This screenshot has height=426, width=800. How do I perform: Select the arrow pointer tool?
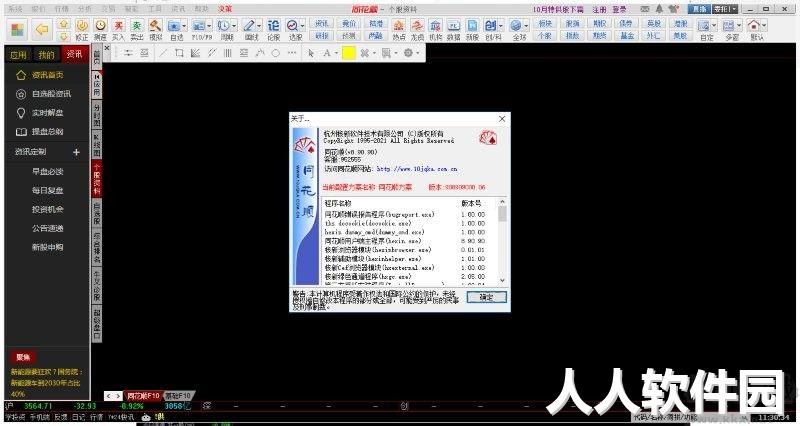tap(311, 53)
